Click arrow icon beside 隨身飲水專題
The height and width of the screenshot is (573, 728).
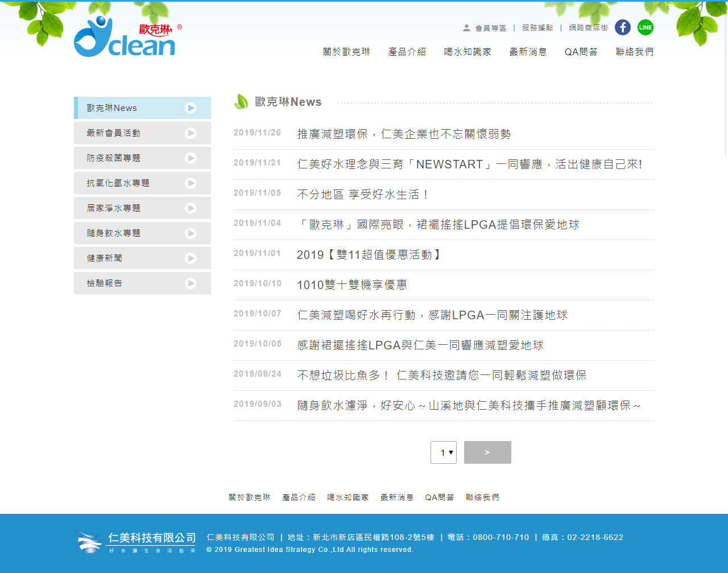coord(191,233)
